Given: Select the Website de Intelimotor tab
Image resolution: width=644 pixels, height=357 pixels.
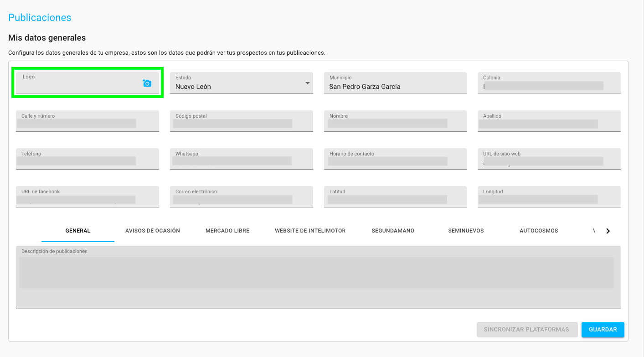Looking at the screenshot, I should point(310,231).
